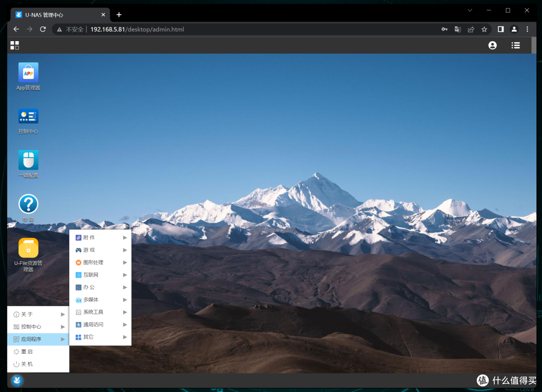542x392 pixels.
Task: Click 关机 to shut down
Action: [27, 364]
